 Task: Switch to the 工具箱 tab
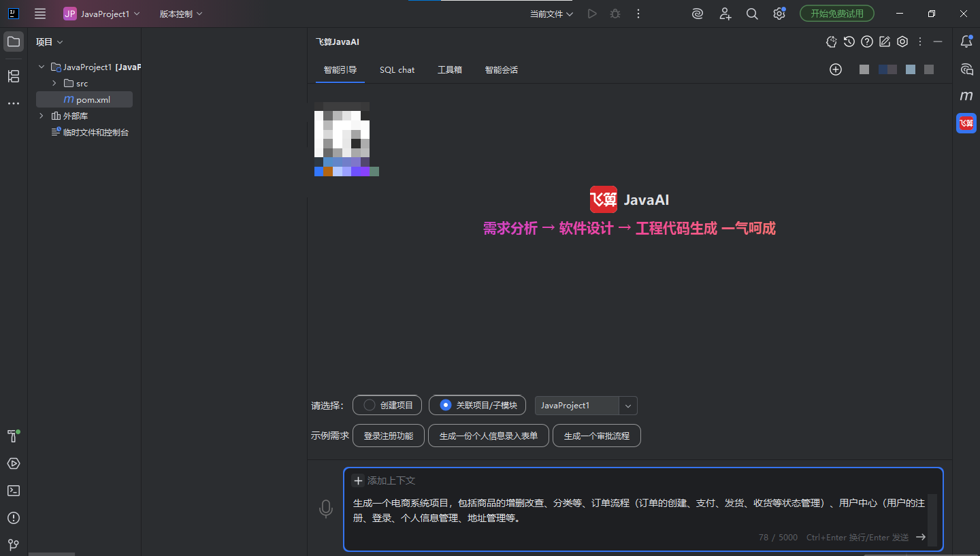click(450, 69)
